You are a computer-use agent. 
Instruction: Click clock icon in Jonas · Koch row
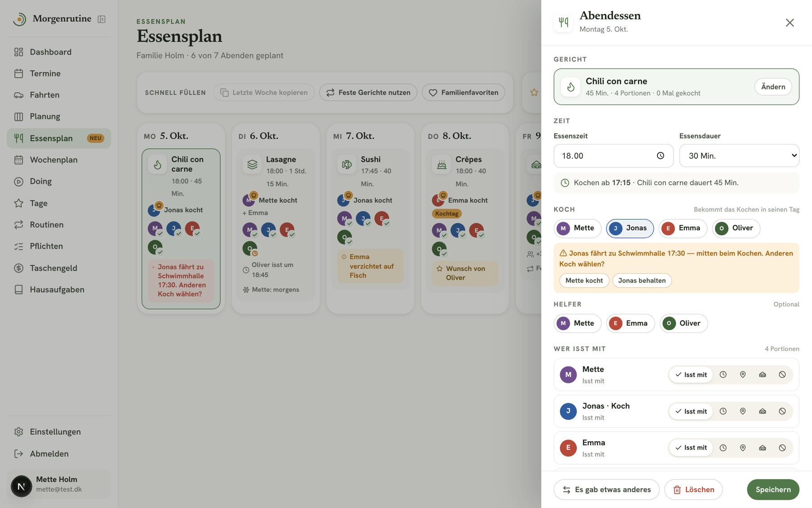click(x=723, y=411)
